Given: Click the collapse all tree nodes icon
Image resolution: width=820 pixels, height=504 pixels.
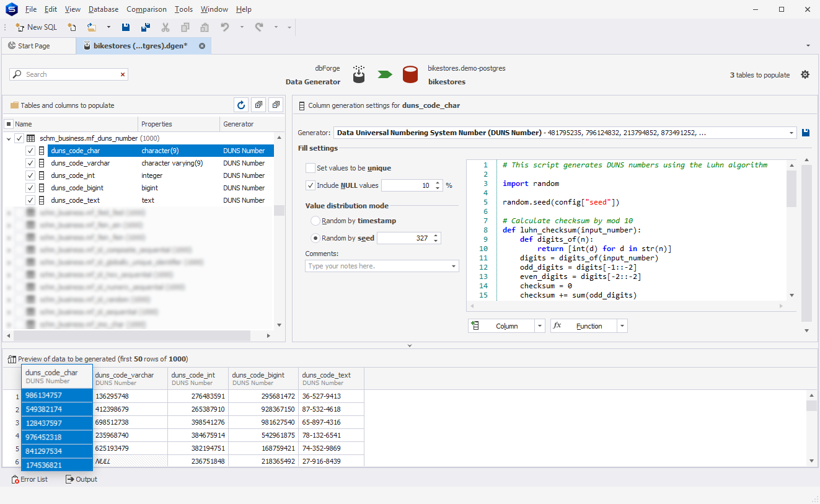Looking at the screenshot, I should [x=276, y=105].
